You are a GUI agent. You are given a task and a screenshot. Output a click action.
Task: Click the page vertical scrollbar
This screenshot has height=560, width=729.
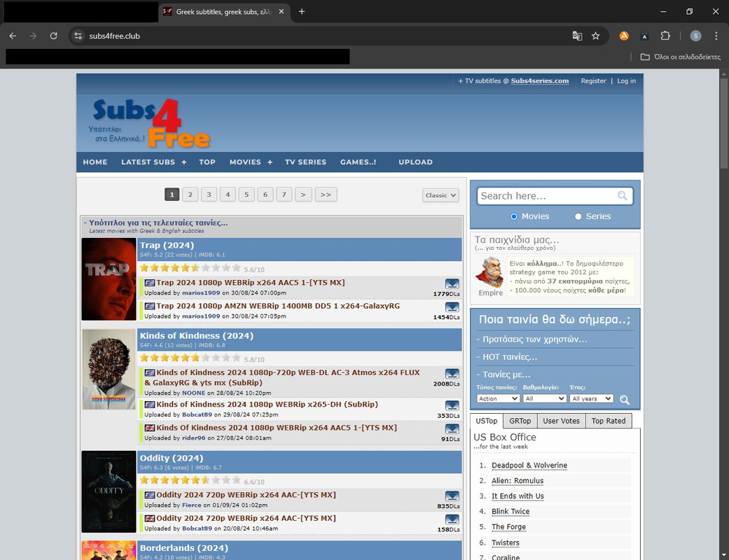point(724,122)
